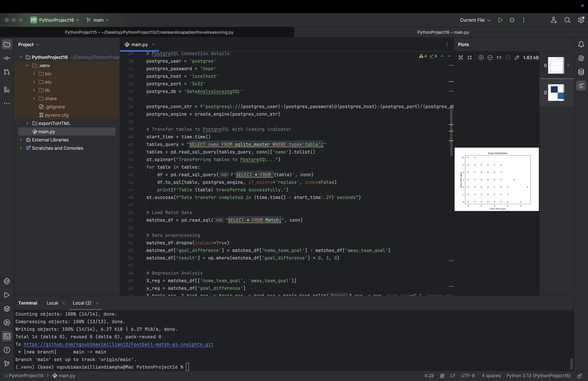588x381 pixels.
Task: Zoom in on the plot
Action: pos(481,58)
